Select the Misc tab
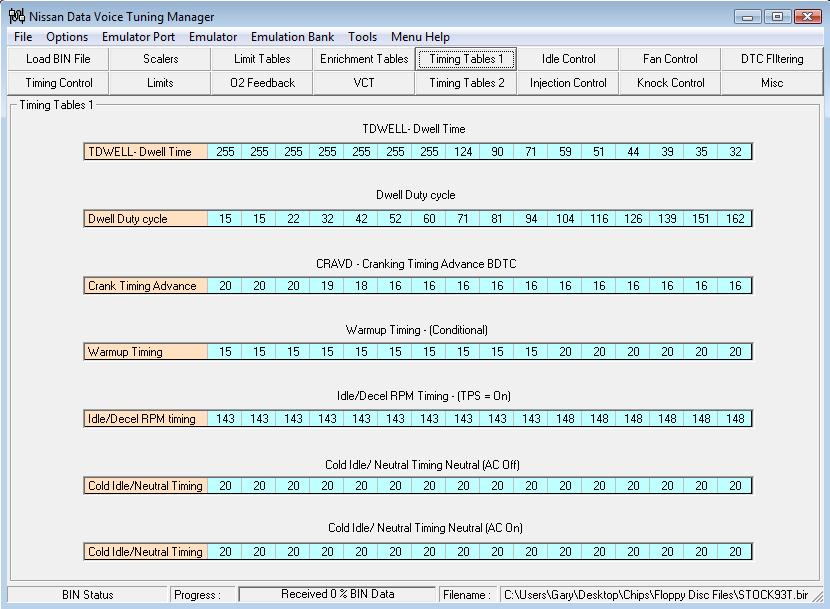 (x=771, y=83)
